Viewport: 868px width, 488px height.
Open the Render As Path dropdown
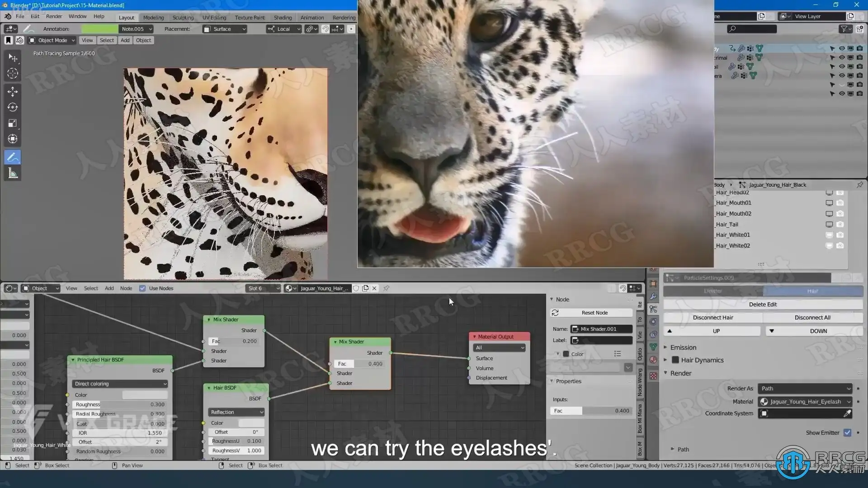[805, 389]
